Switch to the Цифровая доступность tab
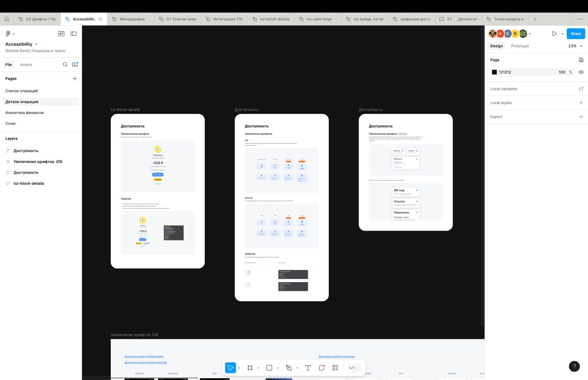Screen dimensions: 588x380 411,19
